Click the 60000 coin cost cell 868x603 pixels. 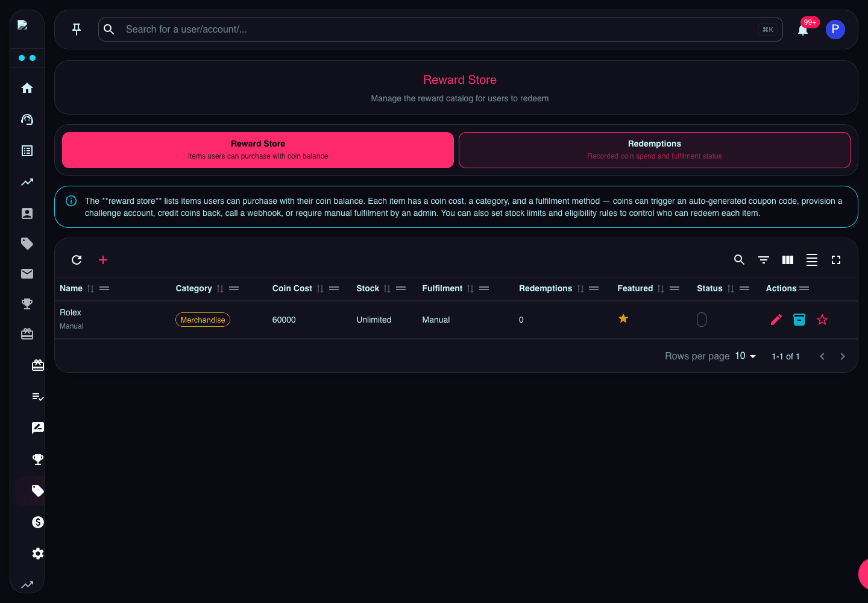(284, 320)
